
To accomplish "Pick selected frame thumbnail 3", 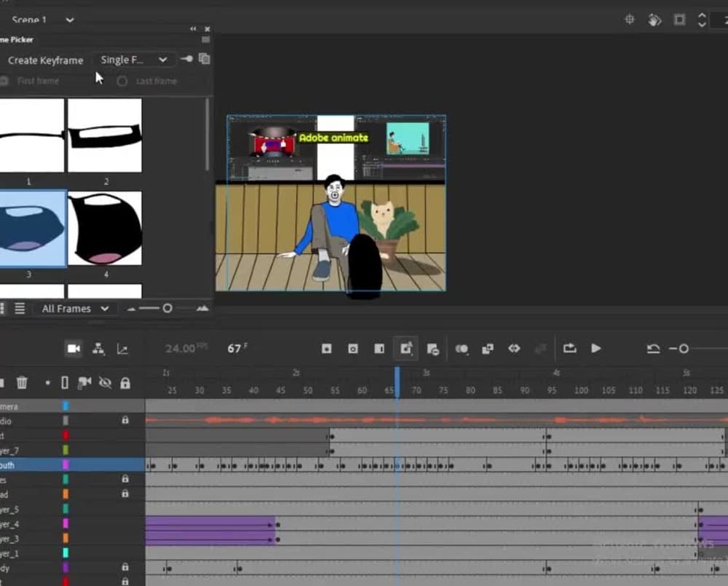I will 32,229.
